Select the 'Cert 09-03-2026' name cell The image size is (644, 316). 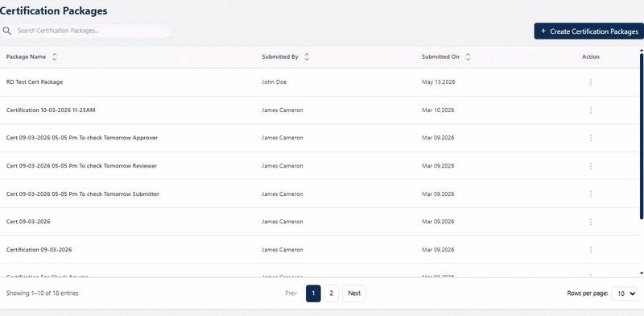click(28, 222)
